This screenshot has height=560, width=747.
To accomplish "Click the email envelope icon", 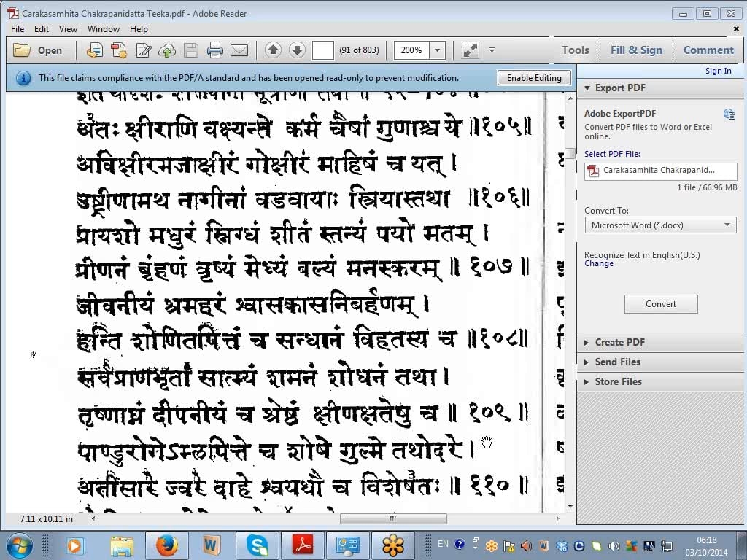I will (x=239, y=50).
